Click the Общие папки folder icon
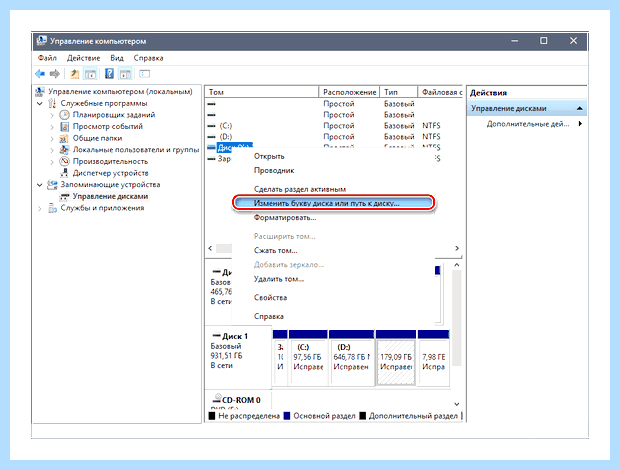 coord(64,138)
